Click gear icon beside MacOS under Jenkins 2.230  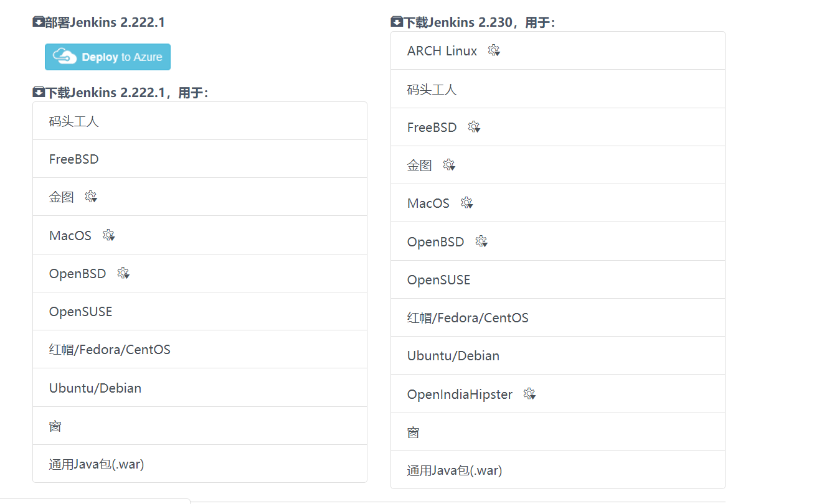[466, 203]
